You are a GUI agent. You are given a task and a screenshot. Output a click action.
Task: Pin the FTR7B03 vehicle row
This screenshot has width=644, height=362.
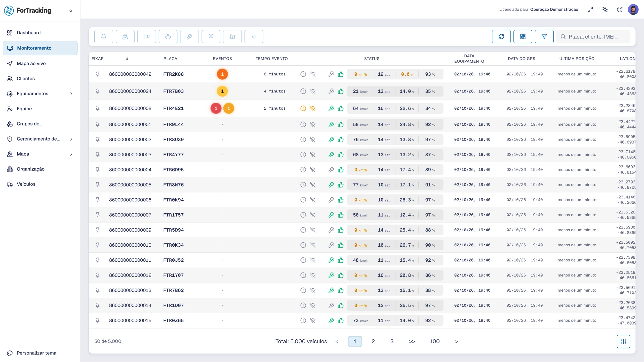point(98,91)
